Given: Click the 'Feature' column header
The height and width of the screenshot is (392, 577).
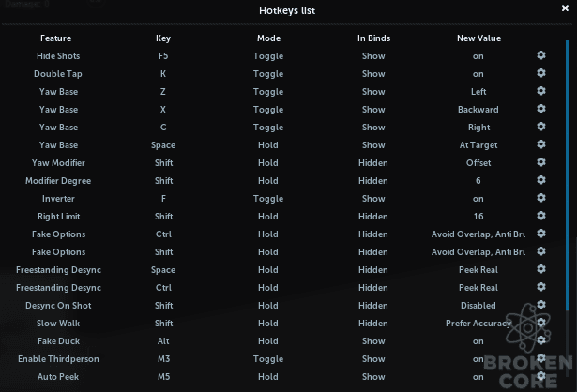Looking at the screenshot, I should coord(56,38).
